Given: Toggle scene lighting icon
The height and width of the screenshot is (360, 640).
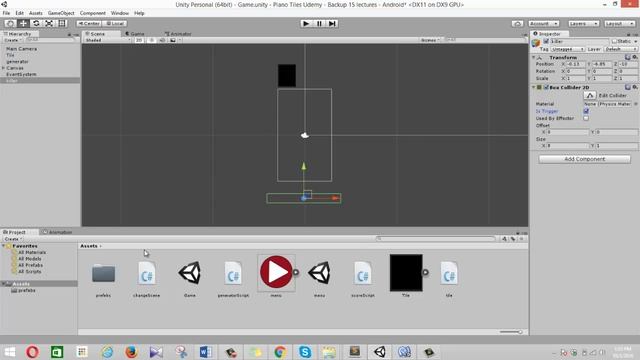Looking at the screenshot, I should click(151, 40).
